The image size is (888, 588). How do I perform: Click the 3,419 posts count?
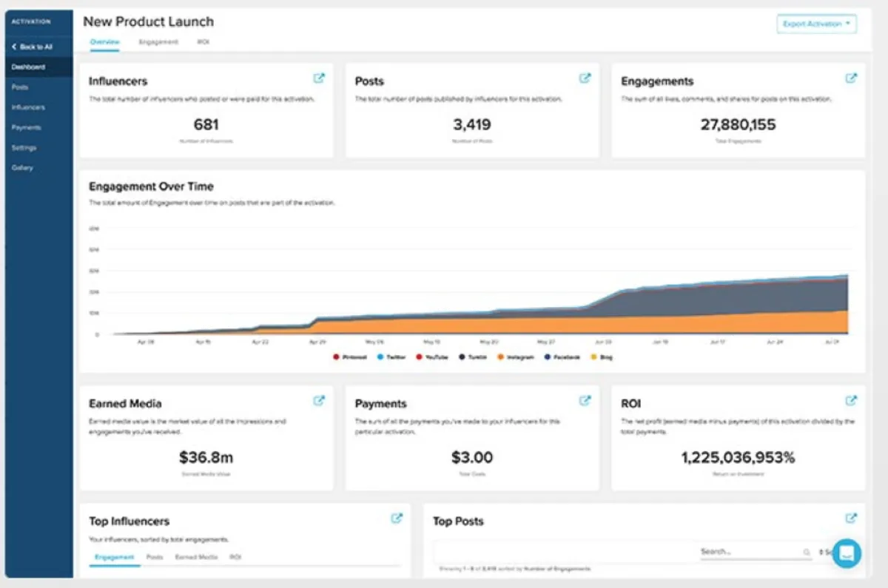pyautogui.click(x=472, y=125)
